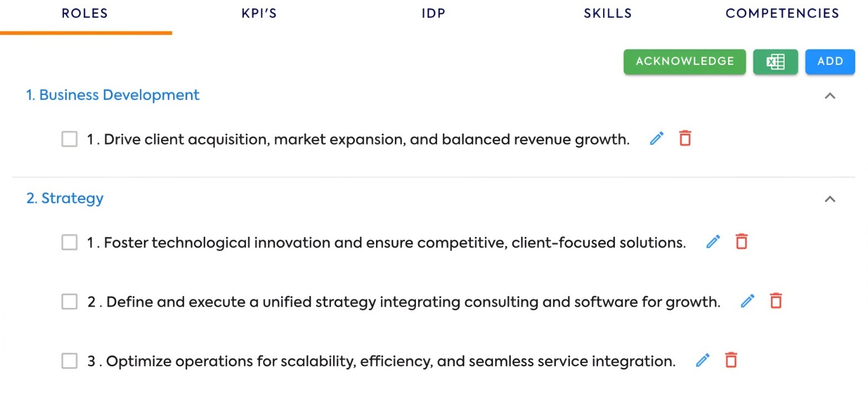The height and width of the screenshot is (404, 868).
Task: Select the 'Optimize operations' checkbox
Action: click(x=69, y=361)
